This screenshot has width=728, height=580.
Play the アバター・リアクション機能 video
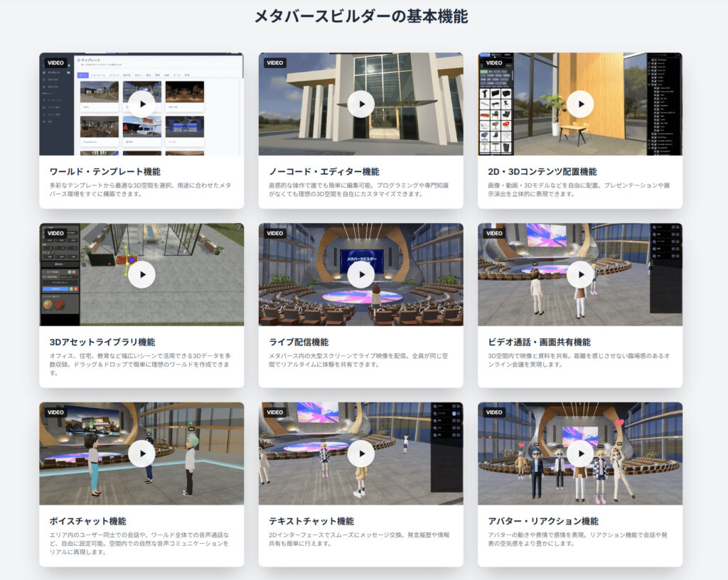(x=580, y=453)
